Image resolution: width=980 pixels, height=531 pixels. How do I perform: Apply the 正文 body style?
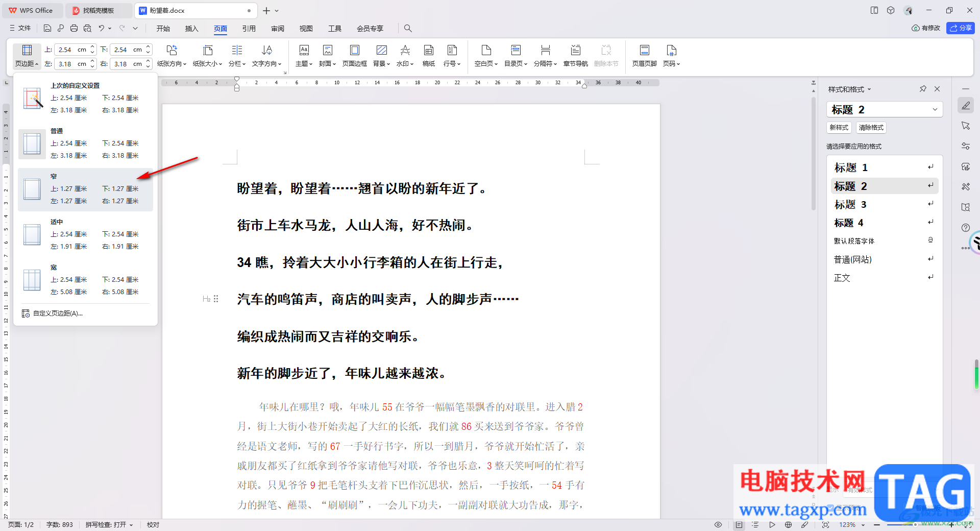coord(885,278)
